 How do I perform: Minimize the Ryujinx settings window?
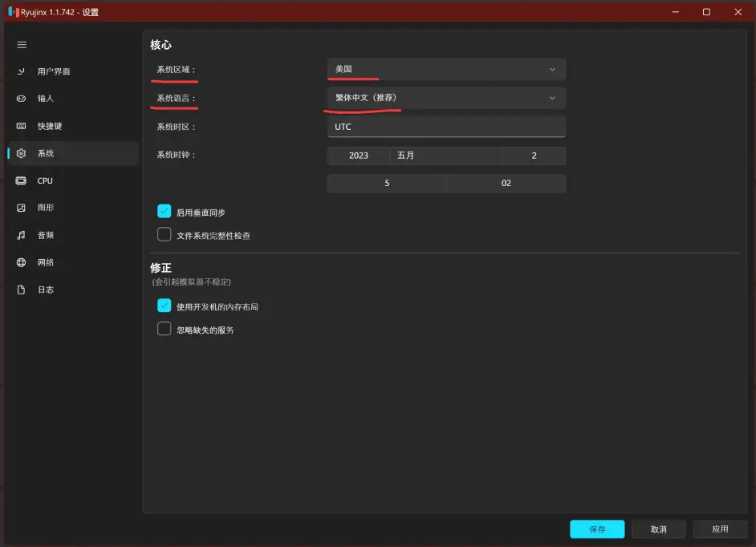[x=676, y=11]
